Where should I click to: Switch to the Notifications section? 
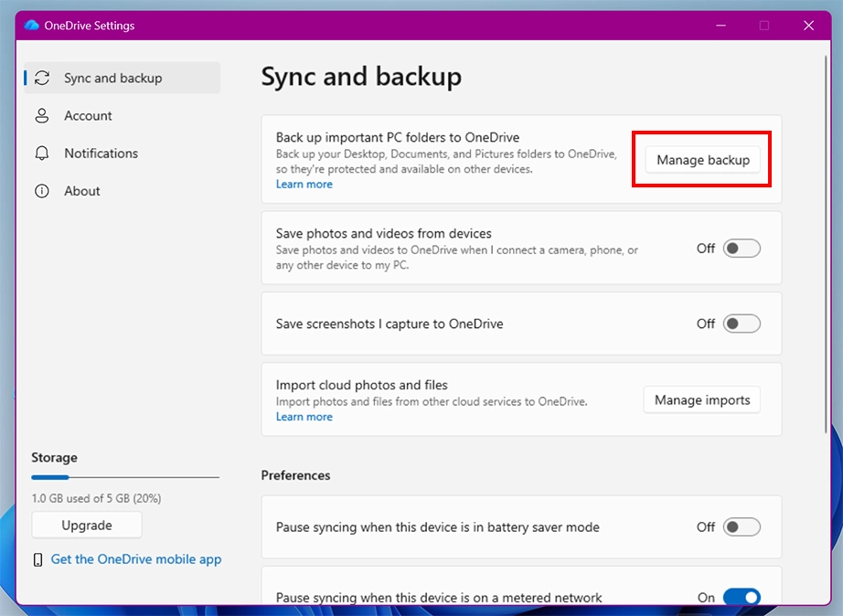click(x=123, y=154)
